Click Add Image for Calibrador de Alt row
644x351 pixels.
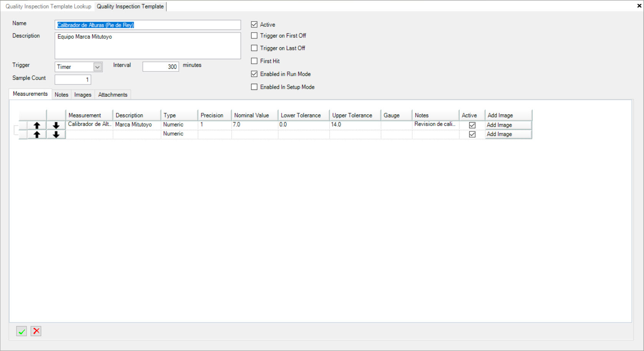click(x=508, y=125)
